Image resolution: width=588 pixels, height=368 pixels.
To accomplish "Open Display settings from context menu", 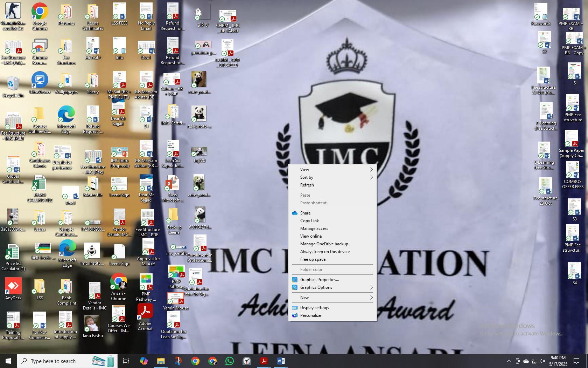I will point(332,308).
